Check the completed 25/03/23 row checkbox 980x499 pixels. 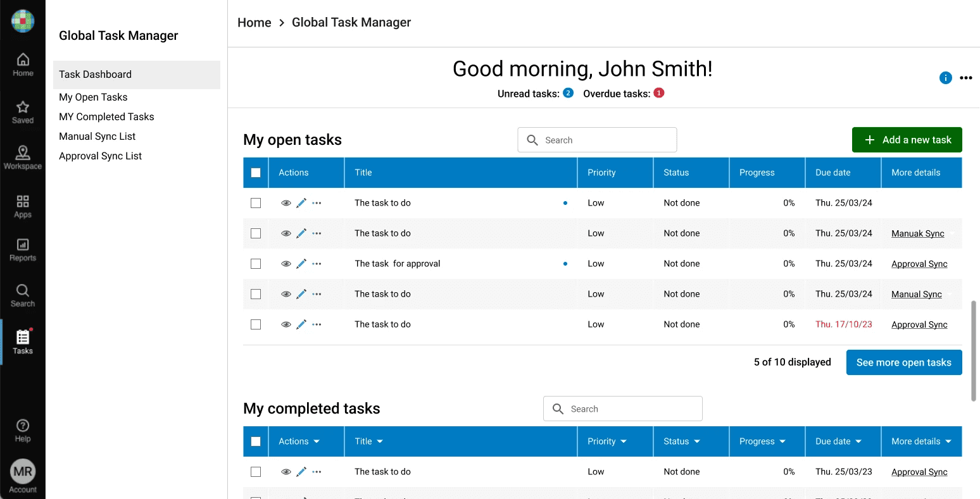256,472
